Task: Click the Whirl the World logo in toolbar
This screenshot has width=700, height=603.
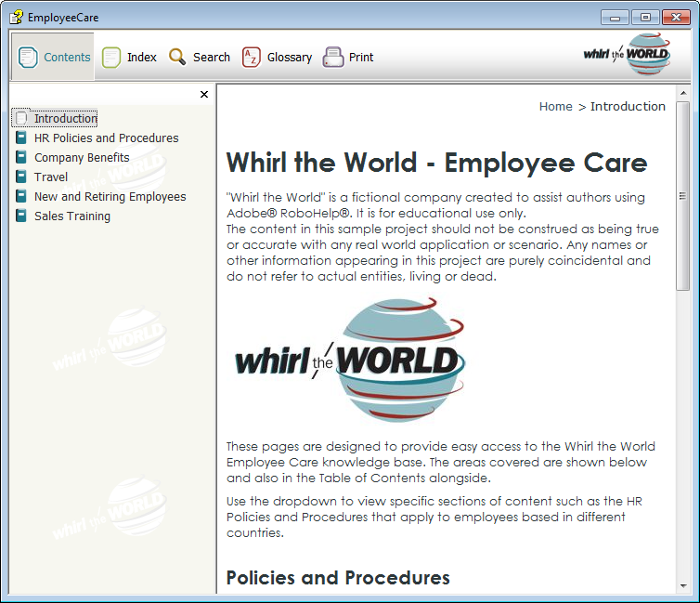Action: coord(626,55)
